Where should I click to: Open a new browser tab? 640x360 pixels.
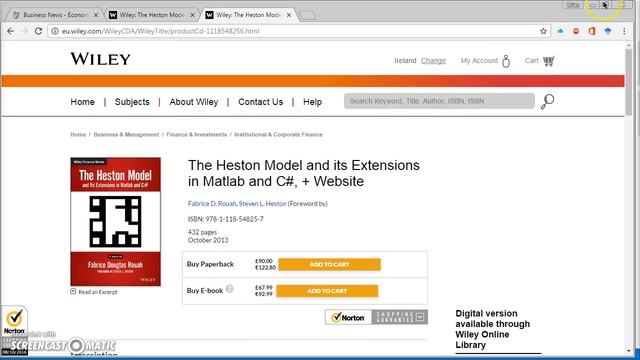(307, 16)
